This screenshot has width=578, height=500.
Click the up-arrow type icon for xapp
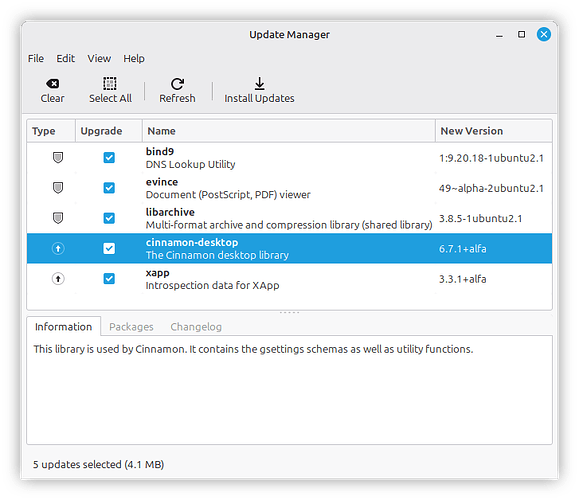click(58, 279)
